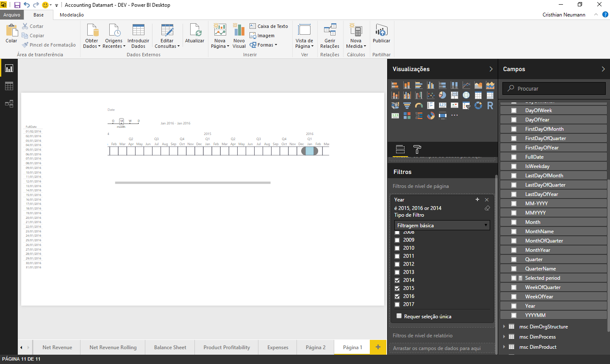Image resolution: width=610 pixels, height=364 pixels.
Task: Open the help question mark
Action: click(x=605, y=14)
